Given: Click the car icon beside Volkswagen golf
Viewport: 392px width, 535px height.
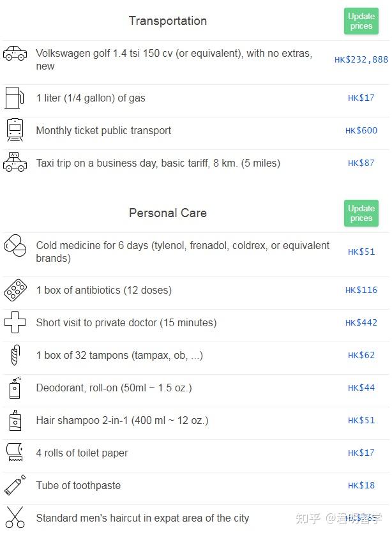Looking at the screenshot, I should click(15, 54).
